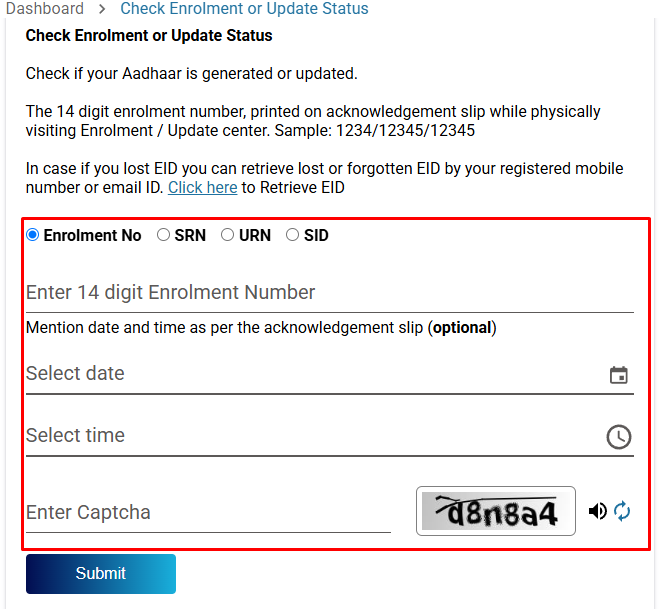Play the captcha audio speaker icon
This screenshot has height=609, width=661.
598,512
